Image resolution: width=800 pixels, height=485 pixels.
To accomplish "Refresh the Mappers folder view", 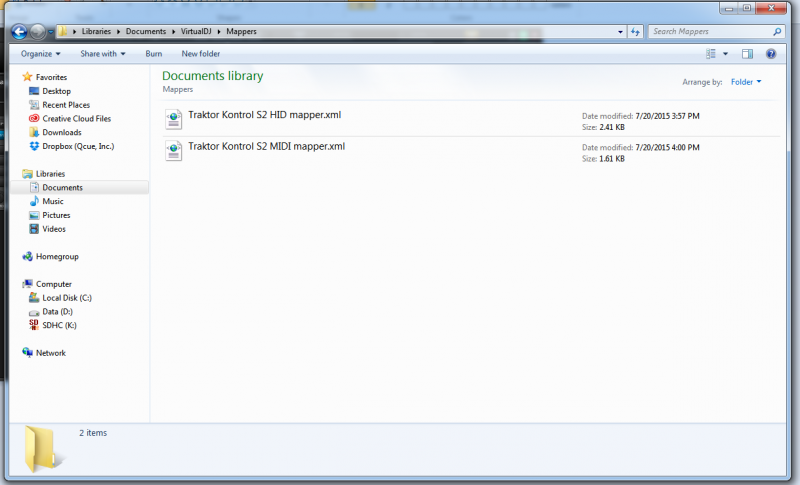I will click(635, 32).
